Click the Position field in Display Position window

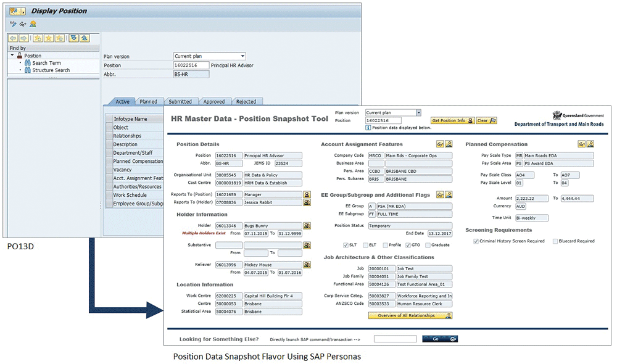(x=191, y=65)
